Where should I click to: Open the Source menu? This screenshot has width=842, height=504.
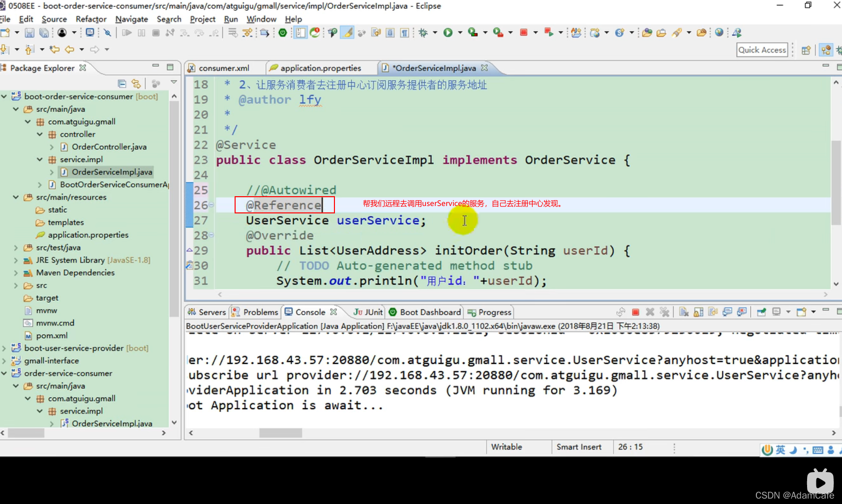pyautogui.click(x=54, y=19)
